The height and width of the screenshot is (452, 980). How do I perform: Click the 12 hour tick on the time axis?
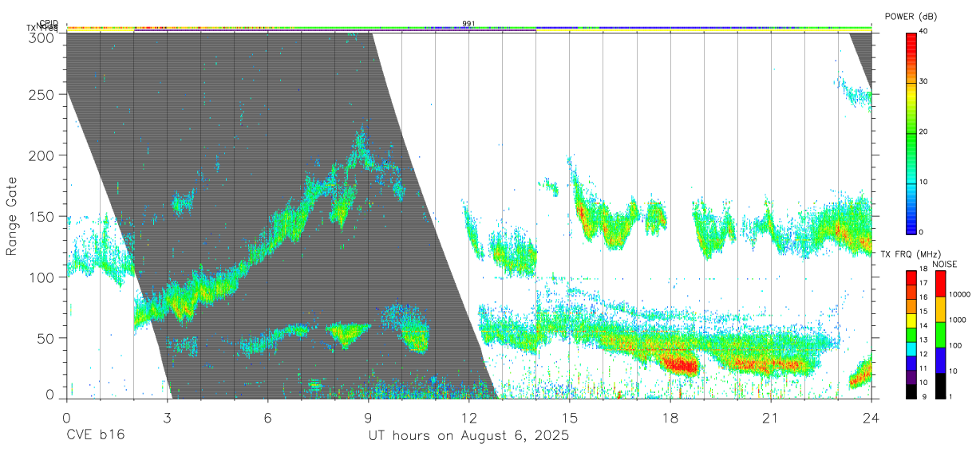point(469,418)
